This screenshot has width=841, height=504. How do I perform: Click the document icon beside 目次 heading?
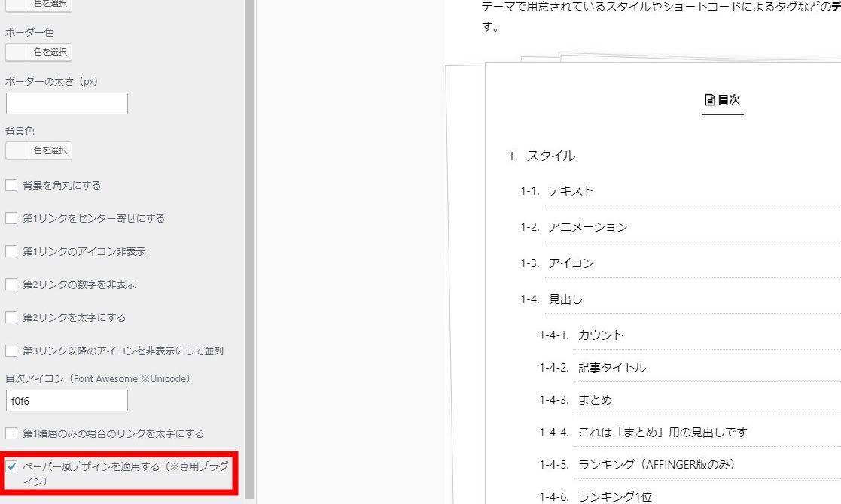(x=709, y=99)
